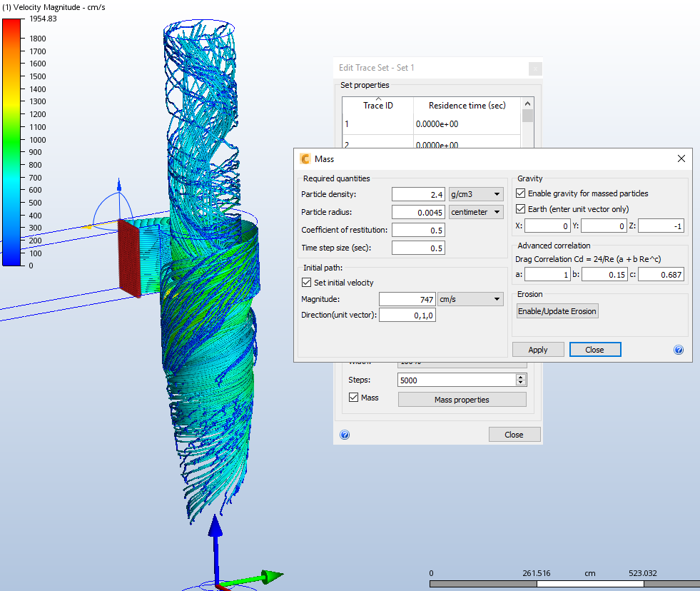Click the initial velocity Magnitude field
This screenshot has width=700, height=591.
click(407, 299)
